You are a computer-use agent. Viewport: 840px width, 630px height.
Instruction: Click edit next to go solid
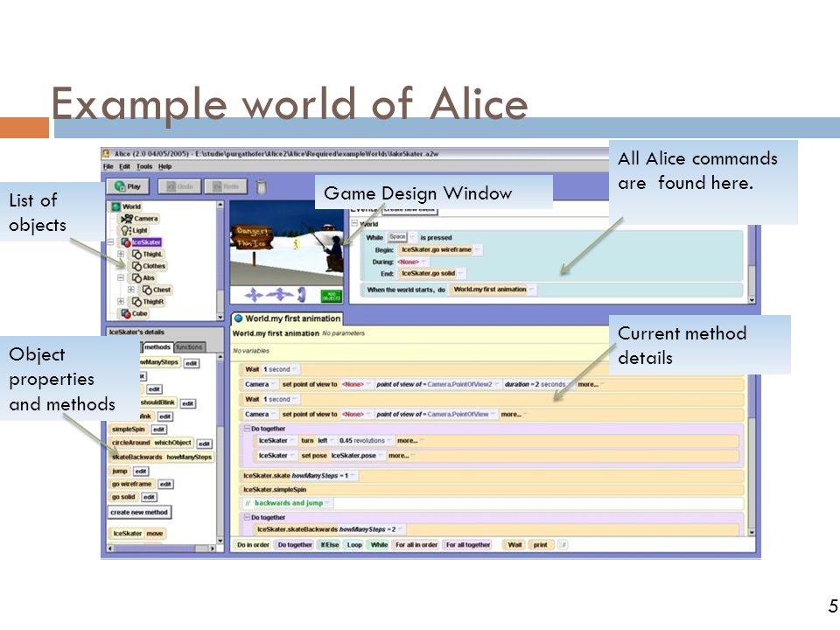[149, 497]
